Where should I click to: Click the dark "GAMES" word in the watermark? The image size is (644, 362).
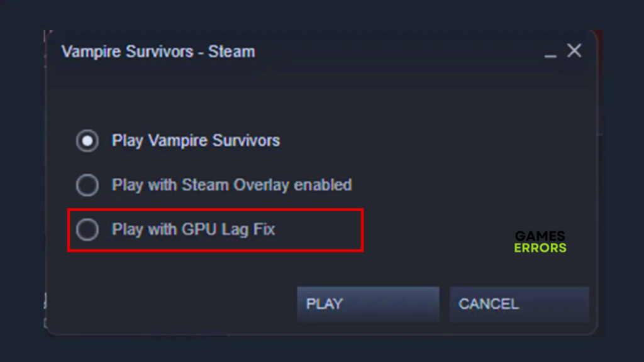(540, 236)
